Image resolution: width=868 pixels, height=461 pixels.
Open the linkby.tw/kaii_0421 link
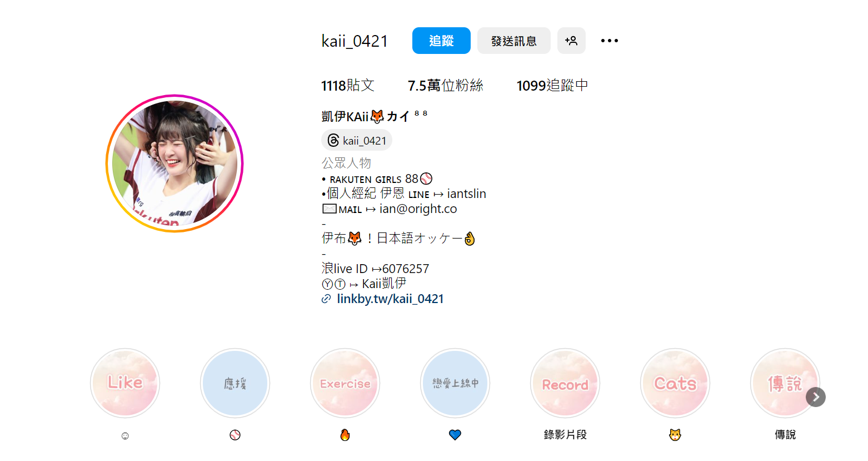[x=390, y=299]
